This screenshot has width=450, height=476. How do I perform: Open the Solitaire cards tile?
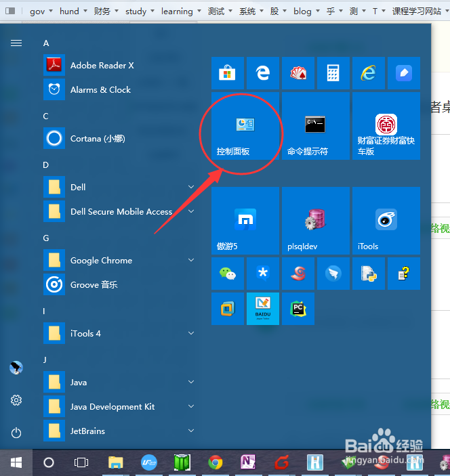tap(298, 73)
